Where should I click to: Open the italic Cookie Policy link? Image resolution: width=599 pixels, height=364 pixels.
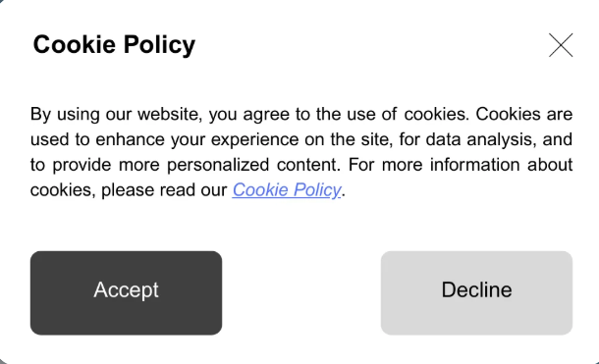click(x=287, y=189)
